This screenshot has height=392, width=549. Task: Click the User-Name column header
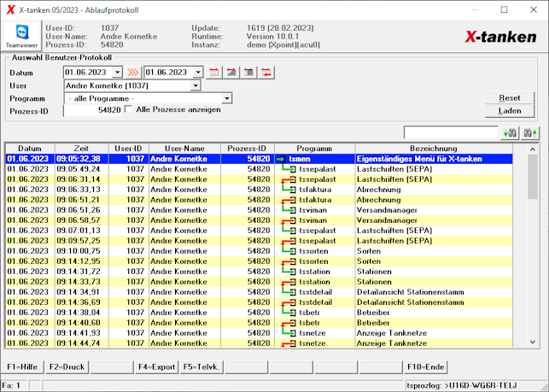pos(184,149)
